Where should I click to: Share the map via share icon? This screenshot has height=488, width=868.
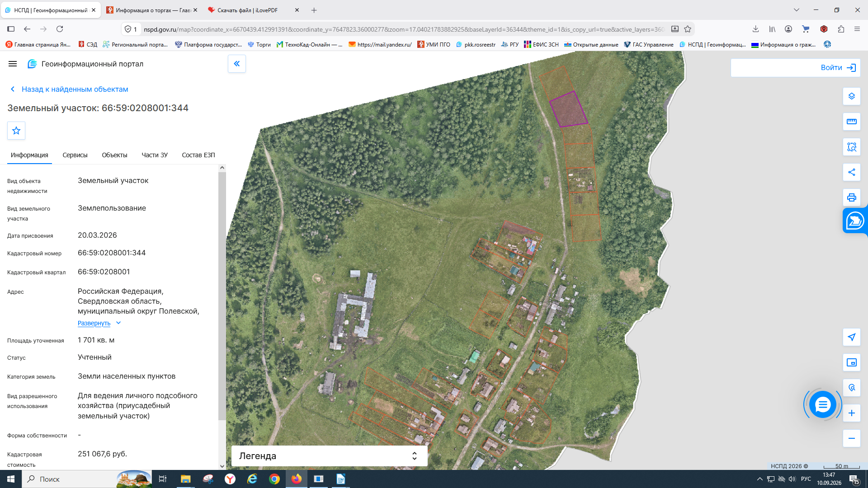tap(852, 172)
